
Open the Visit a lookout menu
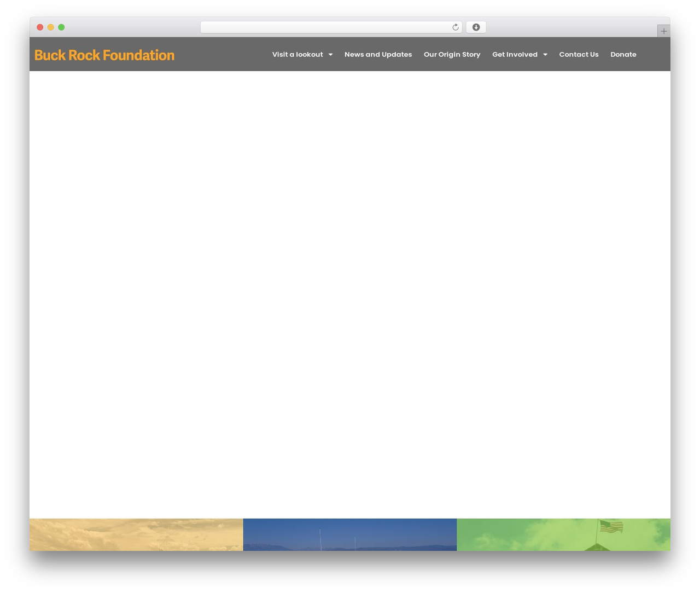(297, 54)
